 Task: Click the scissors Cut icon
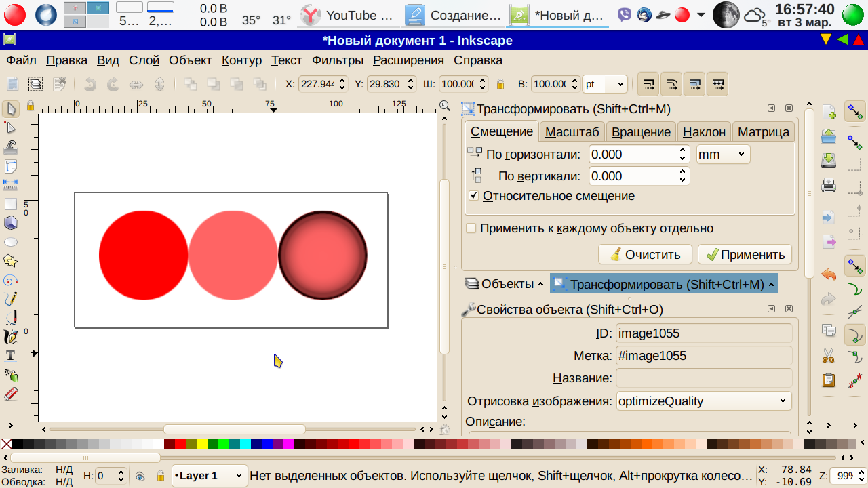coord(828,354)
